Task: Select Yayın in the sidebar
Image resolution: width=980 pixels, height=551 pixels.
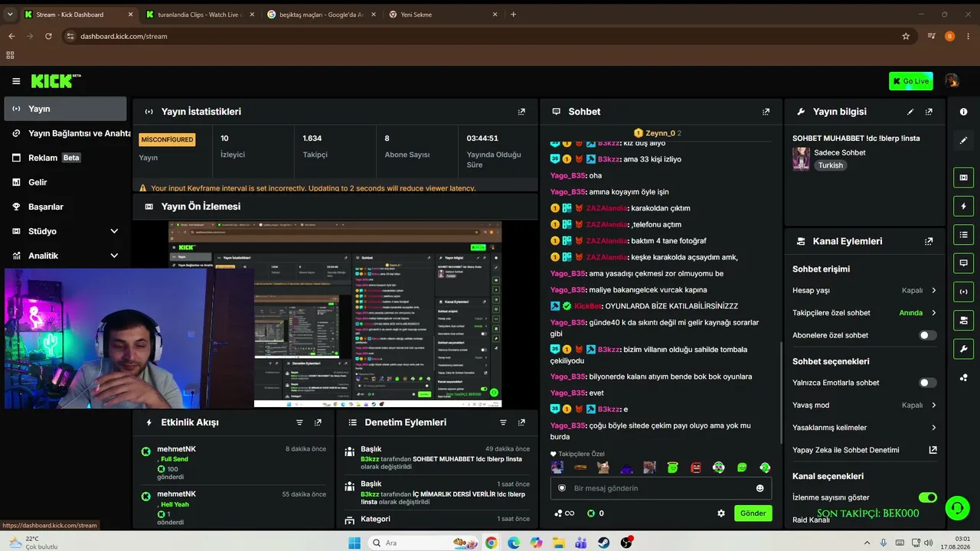Action: [65, 109]
